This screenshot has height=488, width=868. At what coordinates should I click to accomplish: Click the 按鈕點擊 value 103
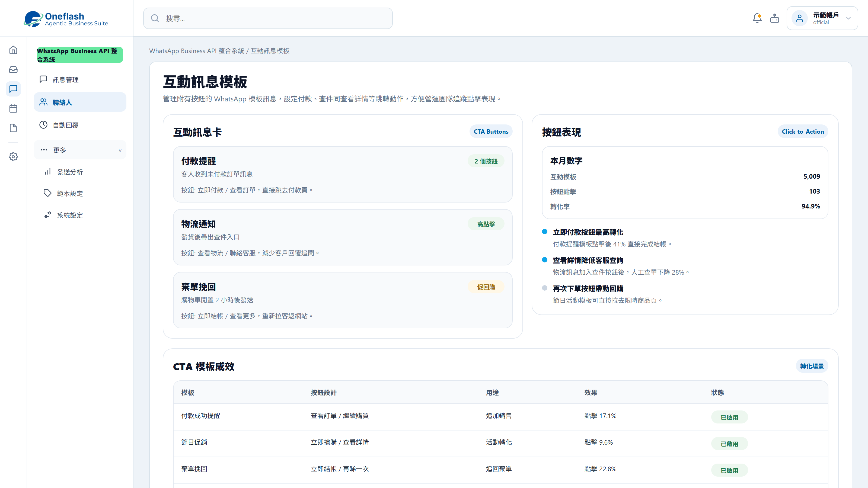(x=814, y=191)
